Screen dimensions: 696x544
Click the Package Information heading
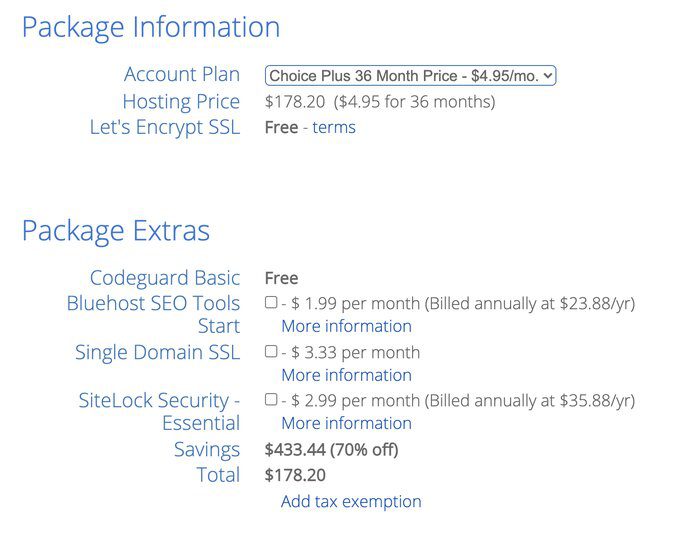tap(151, 27)
